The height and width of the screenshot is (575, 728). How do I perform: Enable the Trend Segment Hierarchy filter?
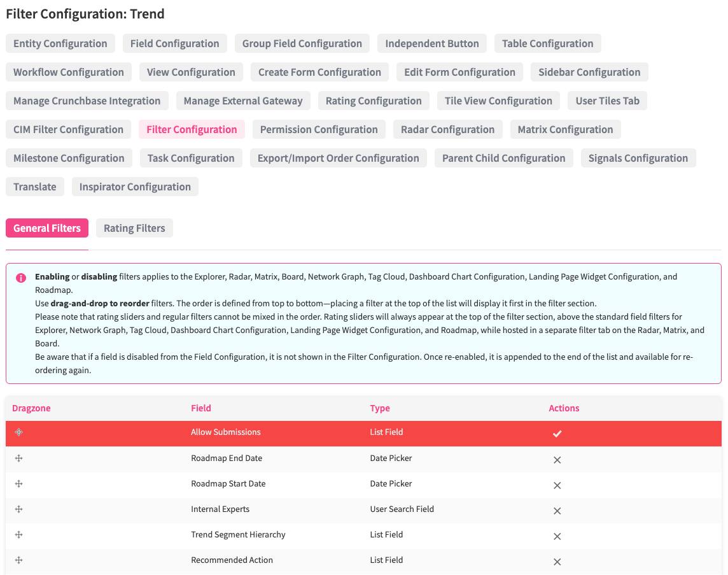pos(557,536)
